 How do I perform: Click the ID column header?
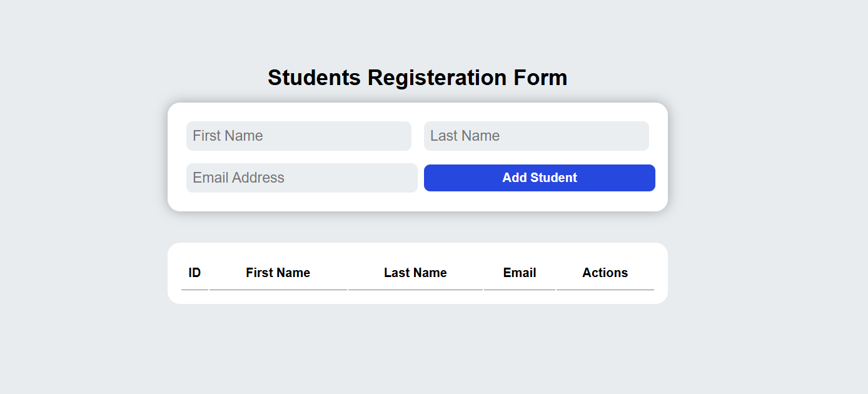[194, 273]
